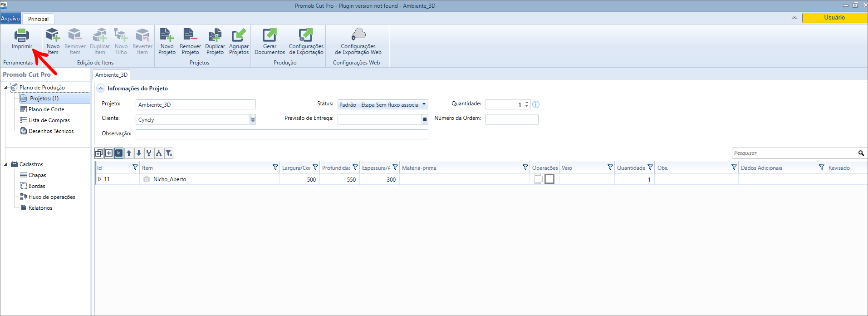Toggle the Id display button in grid toolbar
The image size is (868, 316).
(119, 153)
